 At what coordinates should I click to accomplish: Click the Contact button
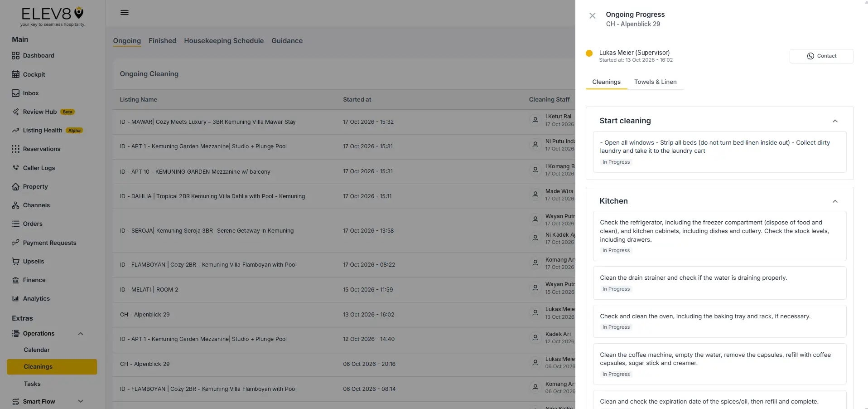pyautogui.click(x=821, y=56)
